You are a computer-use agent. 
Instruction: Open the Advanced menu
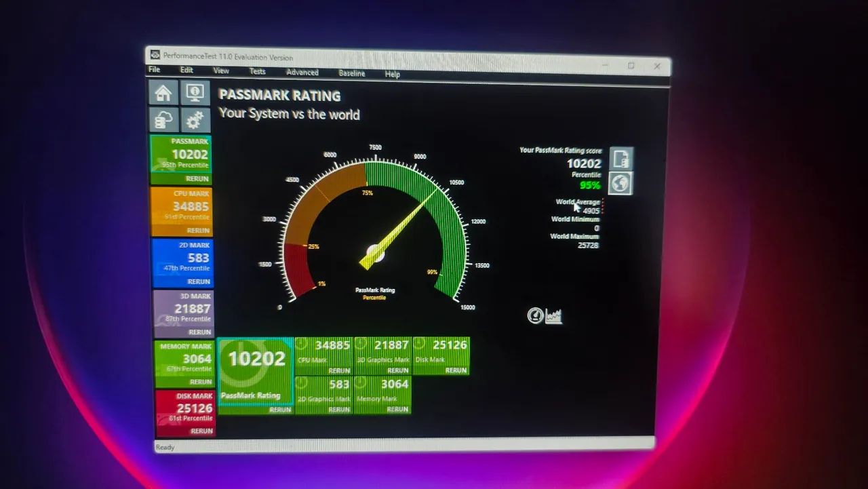click(x=302, y=73)
